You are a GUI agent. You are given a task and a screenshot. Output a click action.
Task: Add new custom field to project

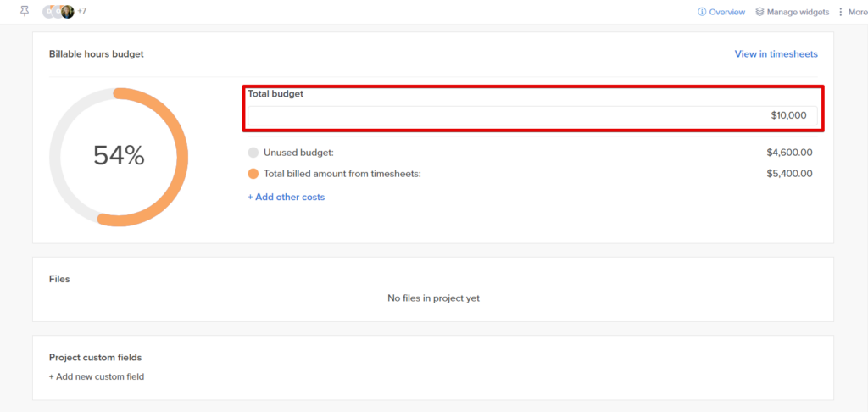coord(97,376)
